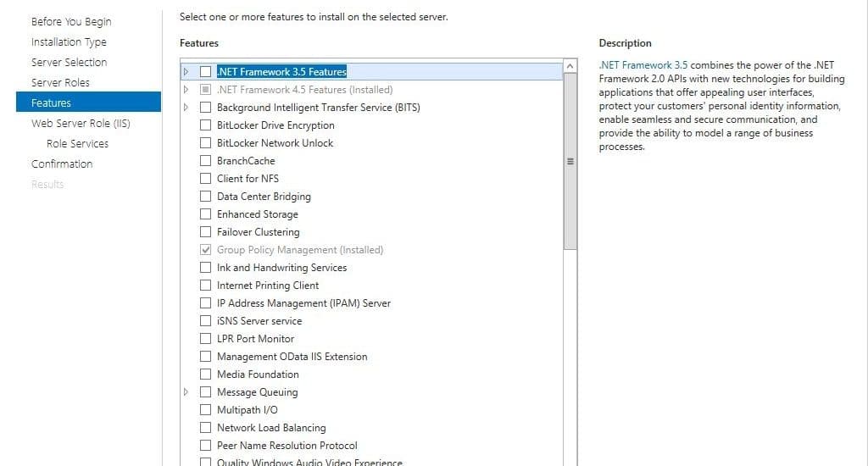Select the 'LPR Port Monitor' label
Viewport: 868px width, 466px height.
[255, 338]
